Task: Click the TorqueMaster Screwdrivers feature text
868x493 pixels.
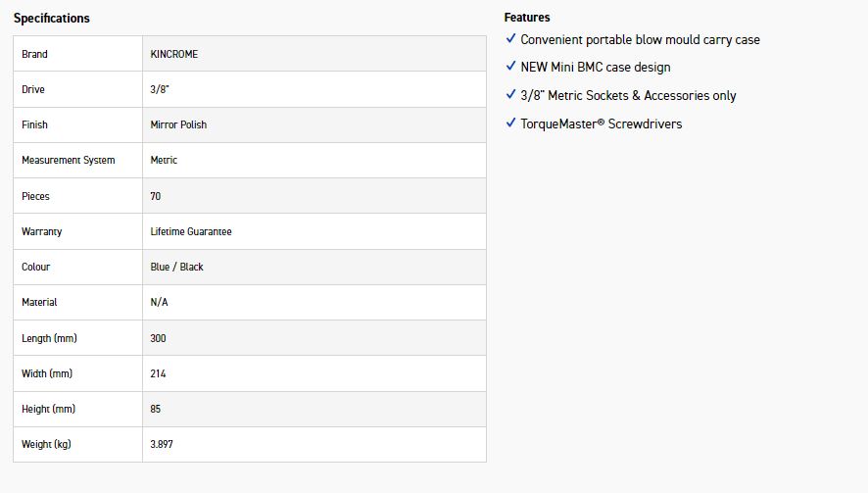Action: [601, 123]
